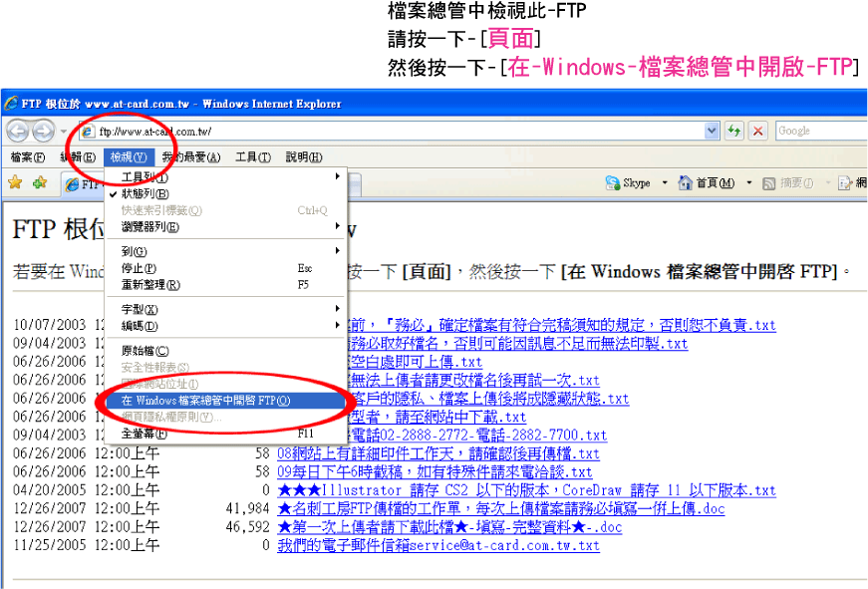Open the Favorites Center yellow star
This screenshot has height=589, width=868.
[15, 182]
